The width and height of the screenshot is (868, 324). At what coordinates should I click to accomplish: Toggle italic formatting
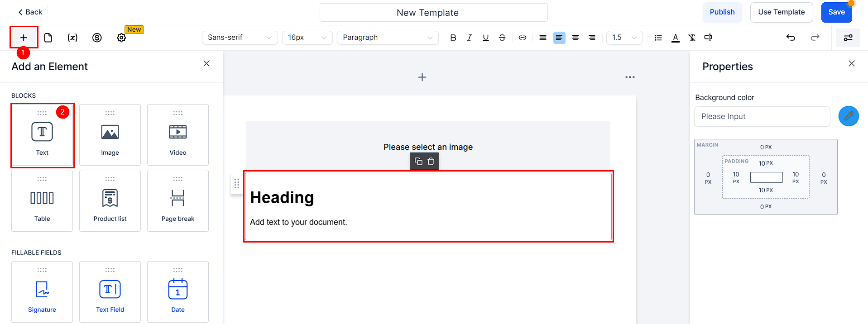(x=470, y=38)
